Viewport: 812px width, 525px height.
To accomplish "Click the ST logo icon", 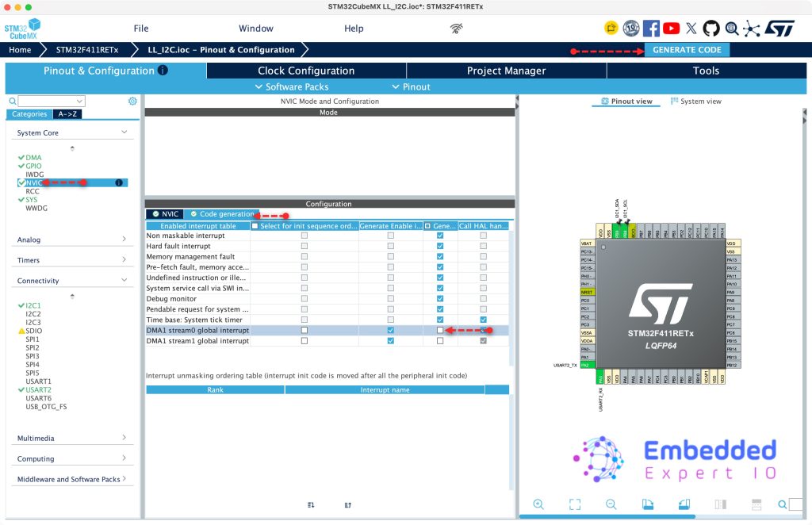I will click(779, 28).
